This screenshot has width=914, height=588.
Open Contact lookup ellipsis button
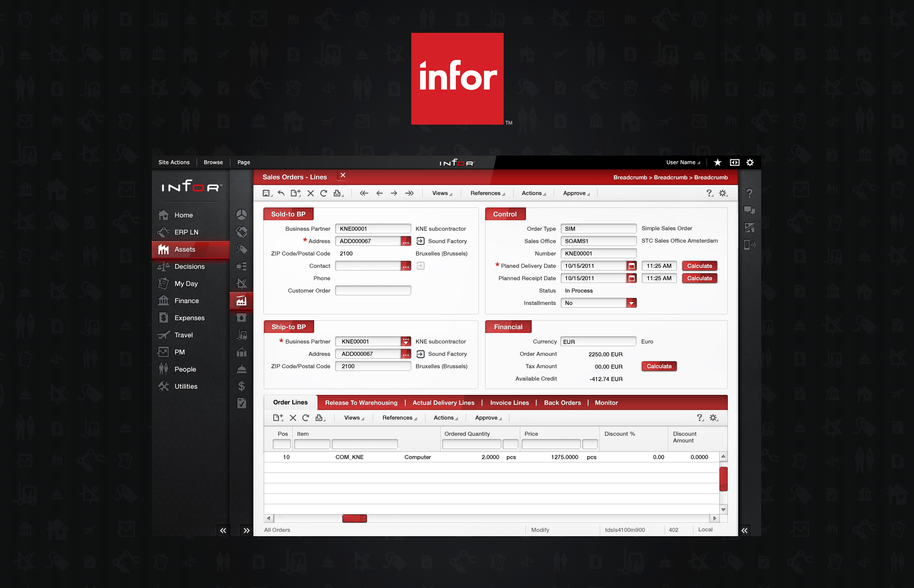coord(406,266)
